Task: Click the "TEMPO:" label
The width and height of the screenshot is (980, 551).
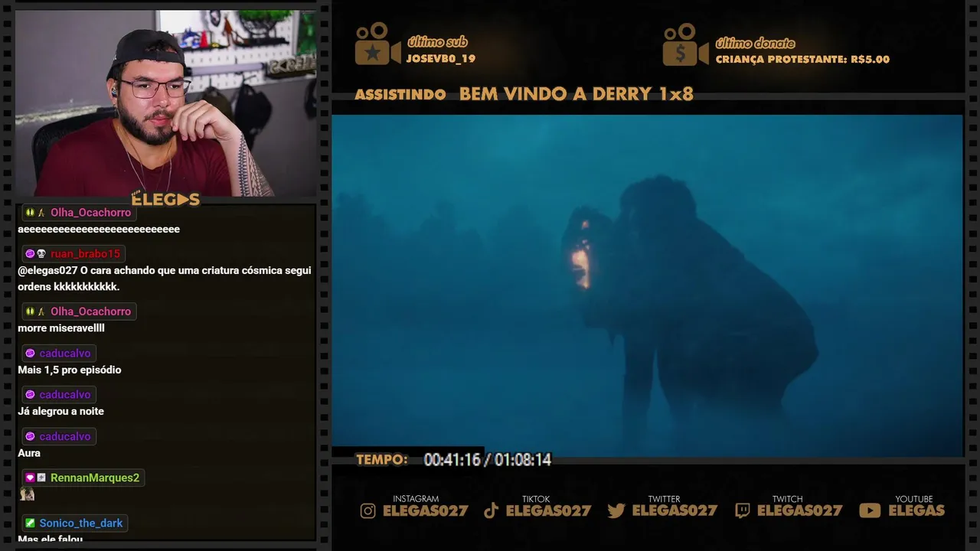Action: coord(382,460)
